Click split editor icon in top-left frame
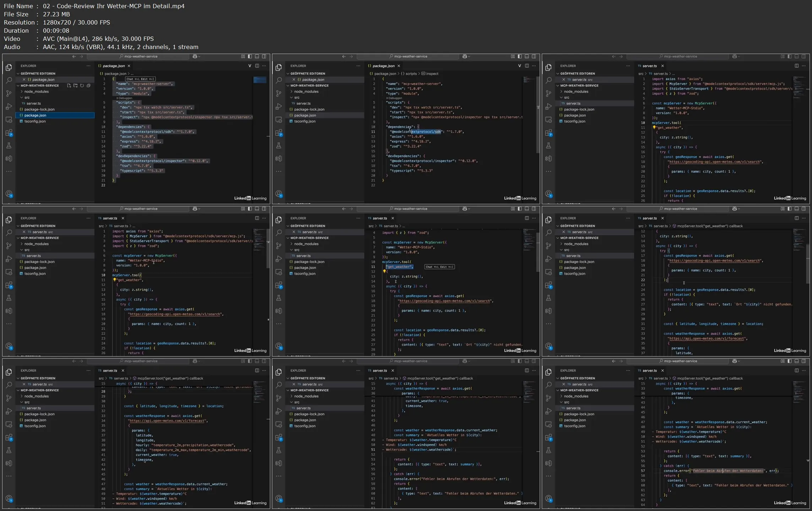 [x=257, y=66]
